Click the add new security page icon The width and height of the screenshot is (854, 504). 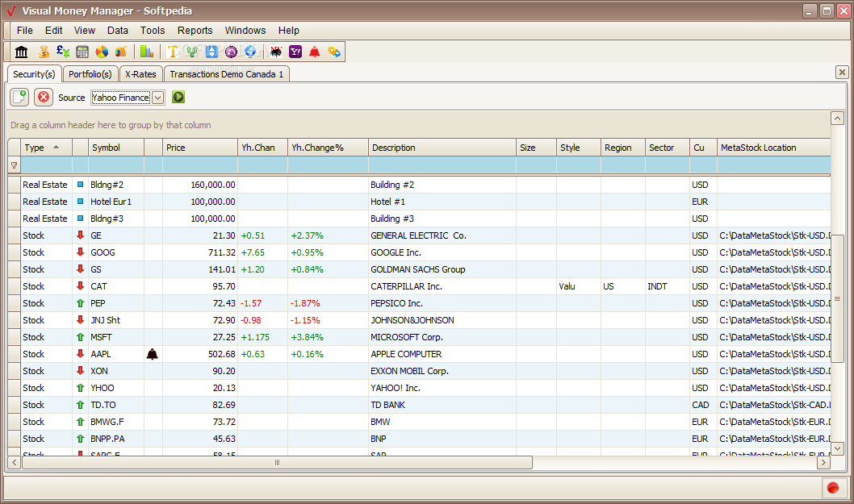[x=19, y=97]
